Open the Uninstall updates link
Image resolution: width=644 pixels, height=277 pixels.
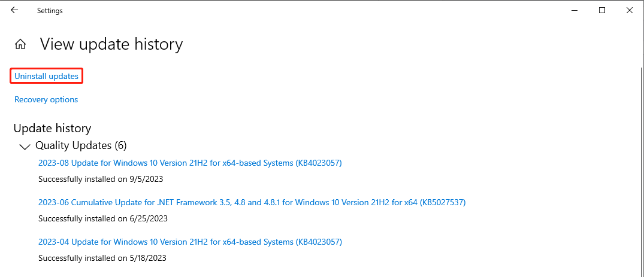[x=46, y=76]
